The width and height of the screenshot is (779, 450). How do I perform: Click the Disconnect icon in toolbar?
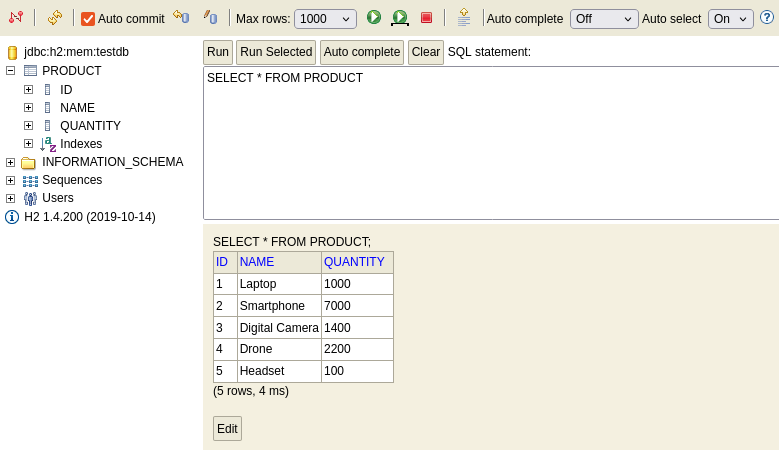click(x=16, y=18)
